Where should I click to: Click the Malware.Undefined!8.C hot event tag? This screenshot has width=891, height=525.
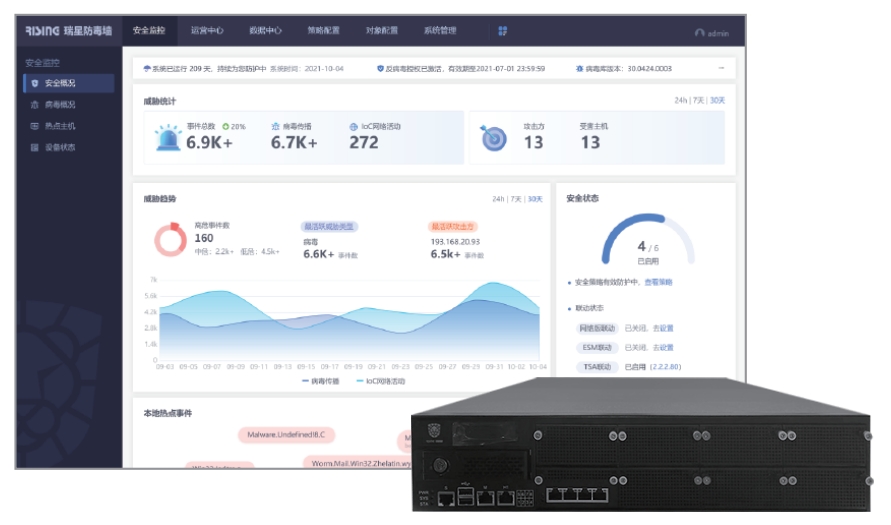click(286, 435)
